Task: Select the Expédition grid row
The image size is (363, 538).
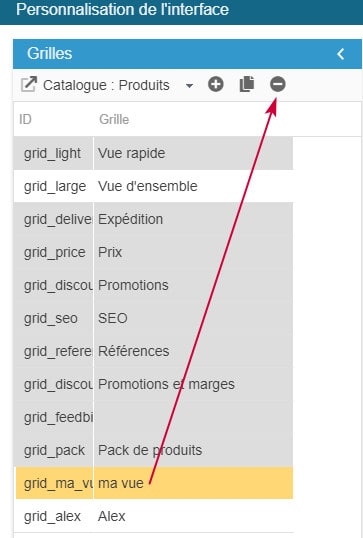Action: 153,219
